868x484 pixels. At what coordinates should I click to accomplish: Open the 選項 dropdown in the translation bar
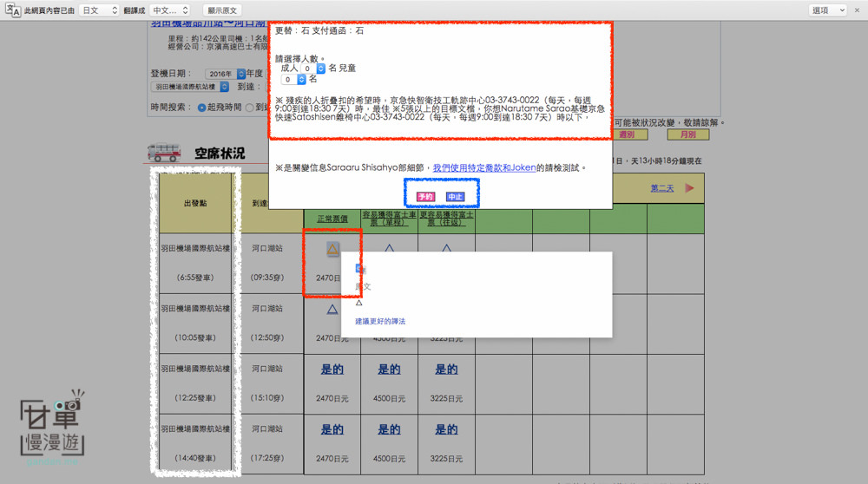828,10
